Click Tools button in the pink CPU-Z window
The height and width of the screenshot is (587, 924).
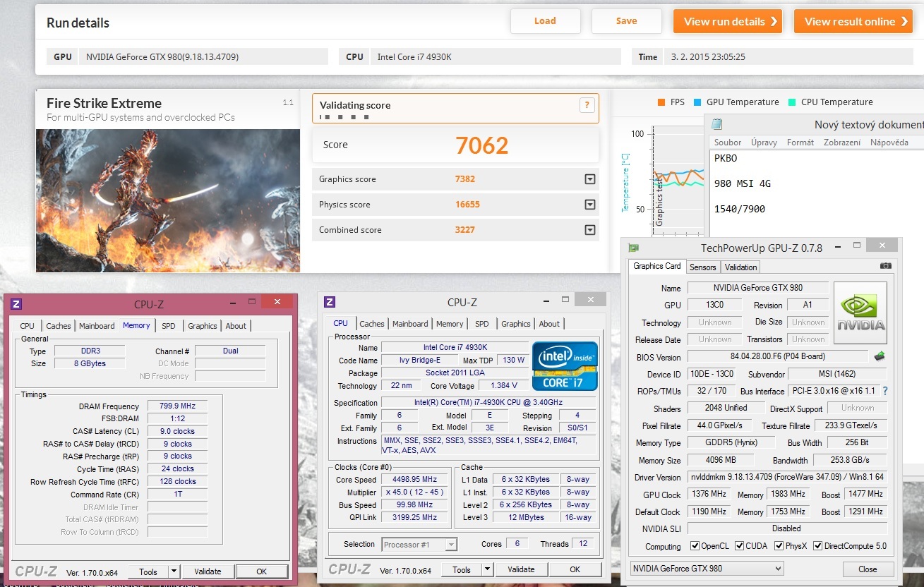[x=148, y=571]
